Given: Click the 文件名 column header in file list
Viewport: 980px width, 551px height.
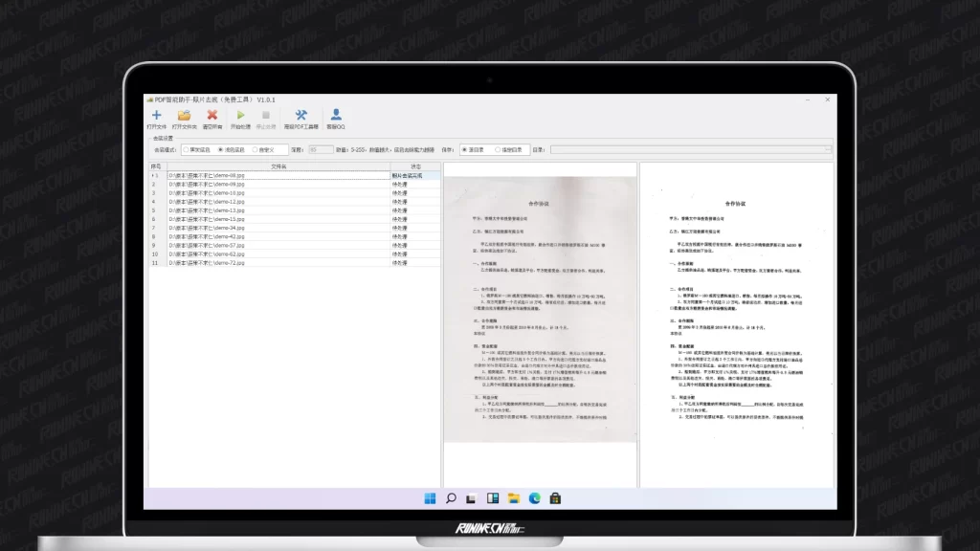Looking at the screenshot, I should click(278, 166).
